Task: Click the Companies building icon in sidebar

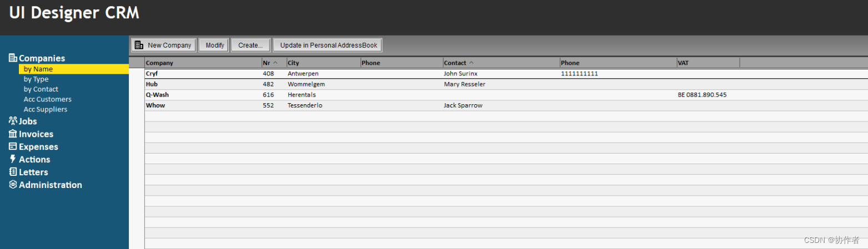Action: (x=13, y=58)
